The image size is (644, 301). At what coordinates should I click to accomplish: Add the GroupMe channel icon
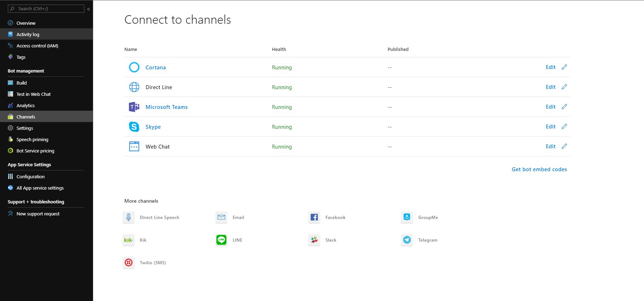[x=407, y=217]
